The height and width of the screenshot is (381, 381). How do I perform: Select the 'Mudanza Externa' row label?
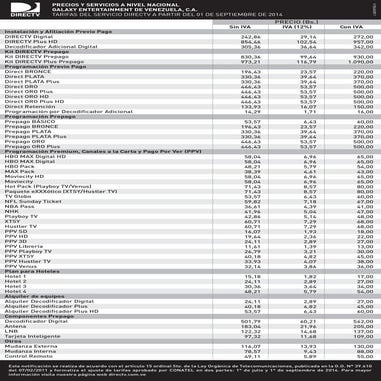(30, 347)
